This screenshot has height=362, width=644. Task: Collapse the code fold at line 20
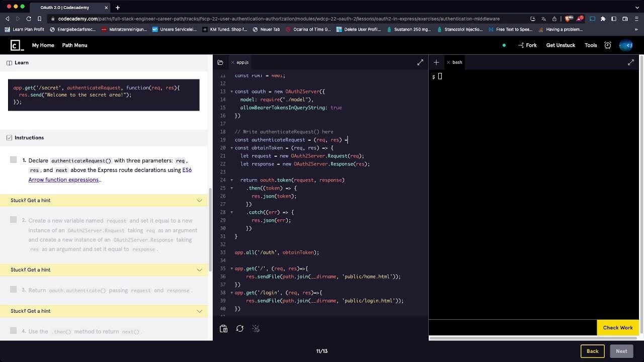231,148
